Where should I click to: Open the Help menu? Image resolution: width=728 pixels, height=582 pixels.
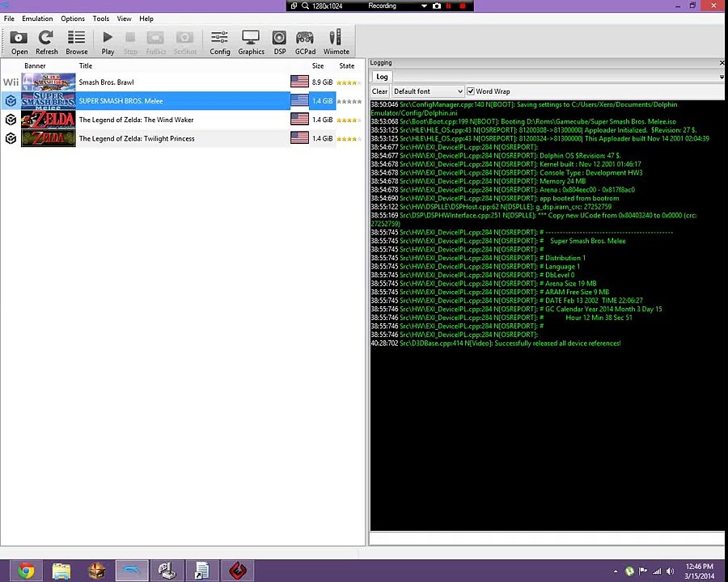146,19
